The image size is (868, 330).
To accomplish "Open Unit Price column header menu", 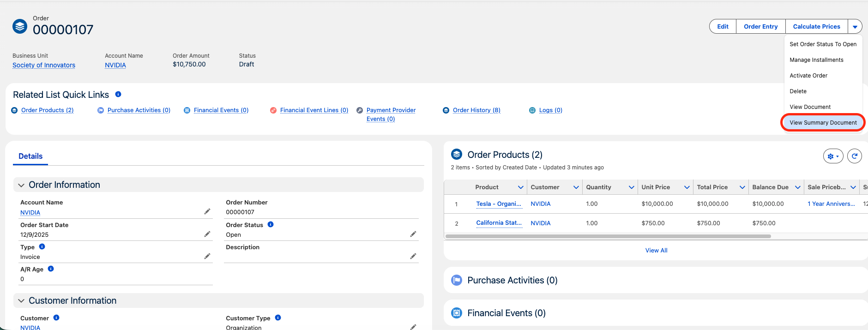I will [687, 187].
